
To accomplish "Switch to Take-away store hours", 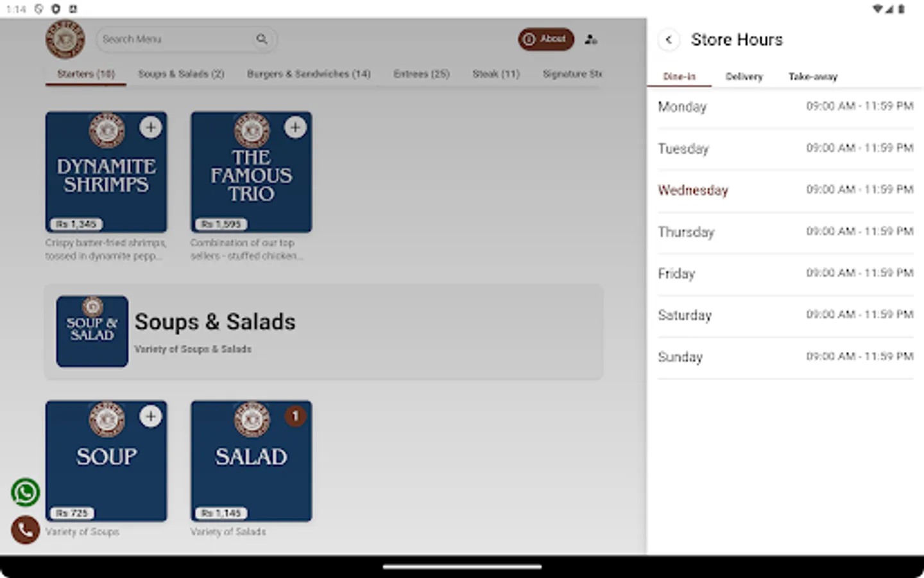I will tap(812, 76).
